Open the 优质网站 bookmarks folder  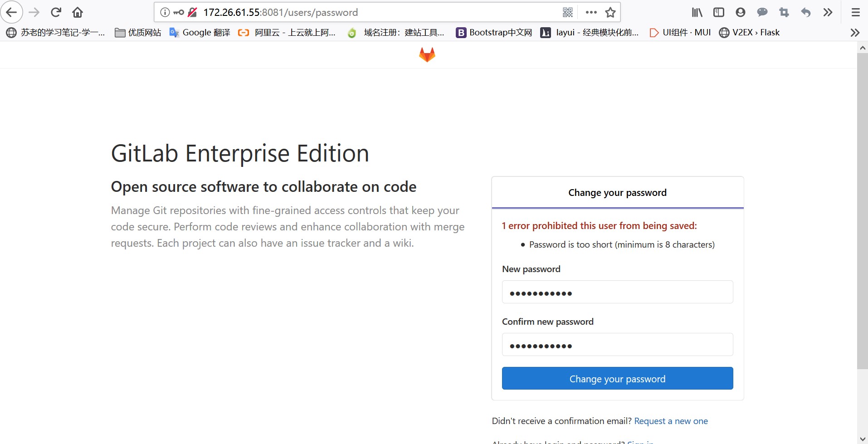138,33
